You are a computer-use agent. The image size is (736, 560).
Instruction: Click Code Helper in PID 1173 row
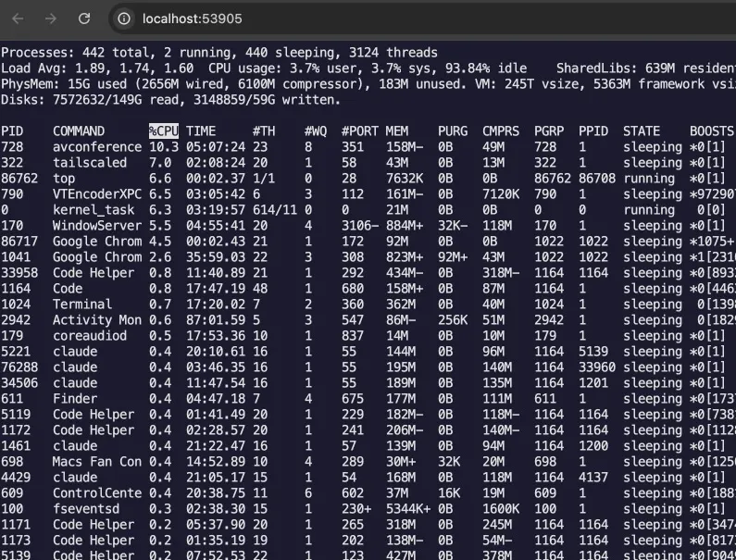[x=94, y=540]
